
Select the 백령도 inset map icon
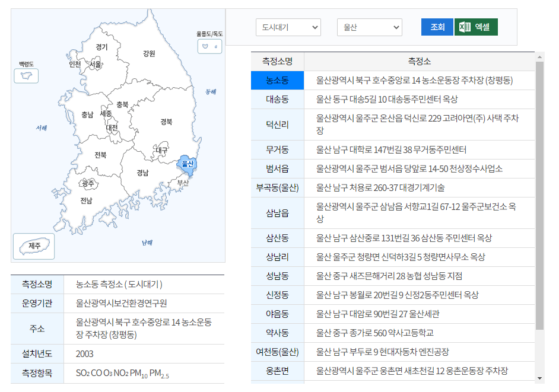[26, 75]
